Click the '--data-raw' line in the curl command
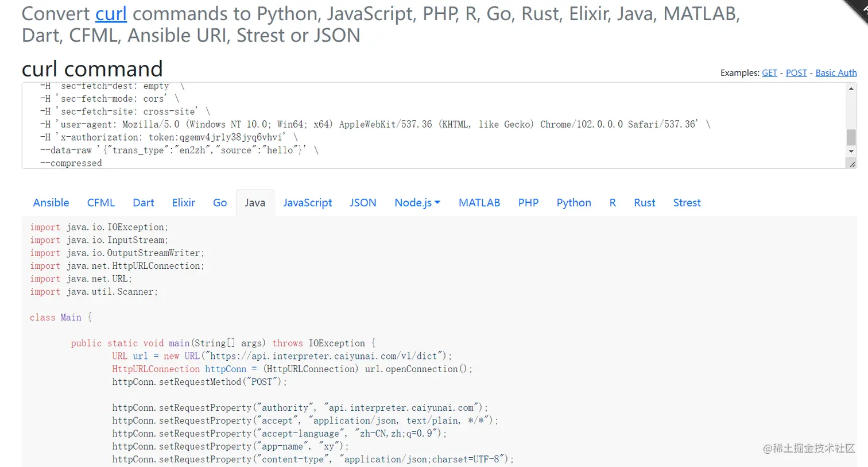Image resolution: width=868 pixels, height=467 pixels. [x=179, y=150]
